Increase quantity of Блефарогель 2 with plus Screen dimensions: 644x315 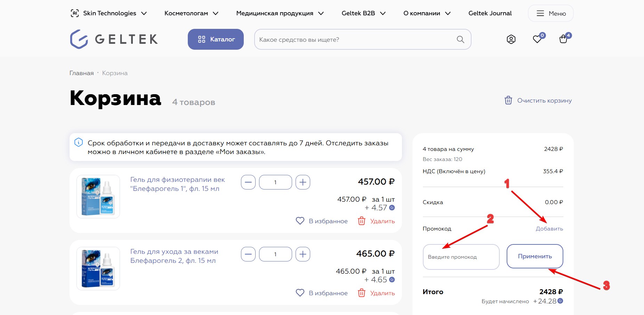(303, 254)
